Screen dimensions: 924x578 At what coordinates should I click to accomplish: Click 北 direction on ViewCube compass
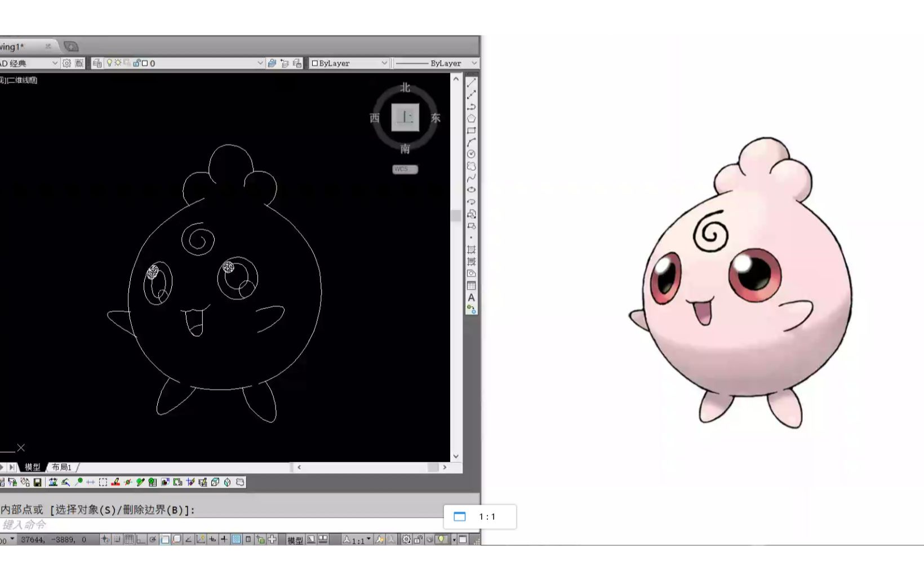tap(405, 88)
